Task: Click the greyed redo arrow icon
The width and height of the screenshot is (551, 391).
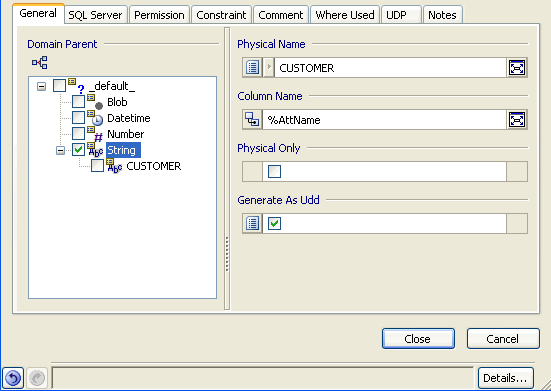Action: 37,378
